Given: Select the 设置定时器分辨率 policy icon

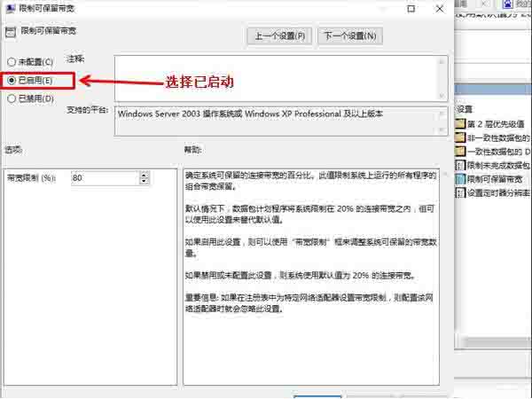Looking at the screenshot, I should point(459,192).
